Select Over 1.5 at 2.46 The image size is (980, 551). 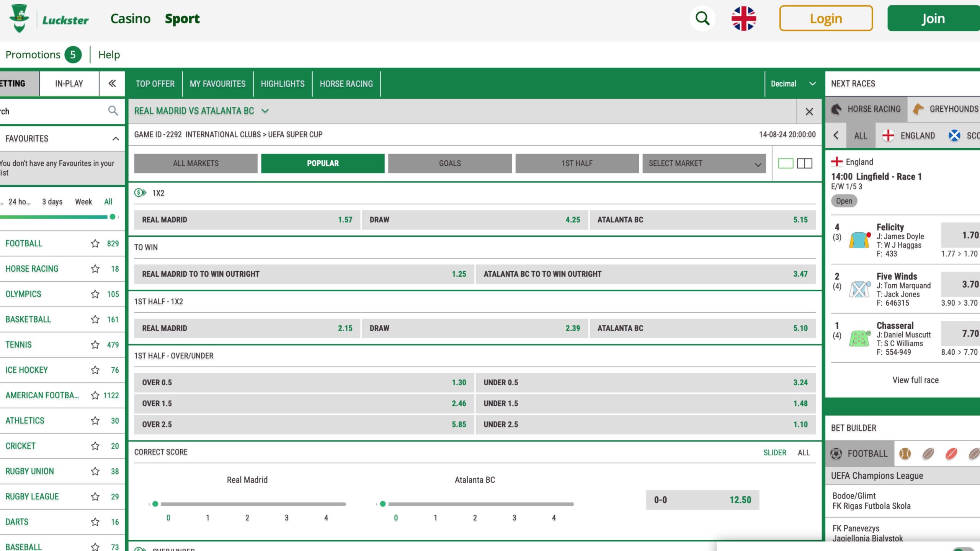click(304, 403)
